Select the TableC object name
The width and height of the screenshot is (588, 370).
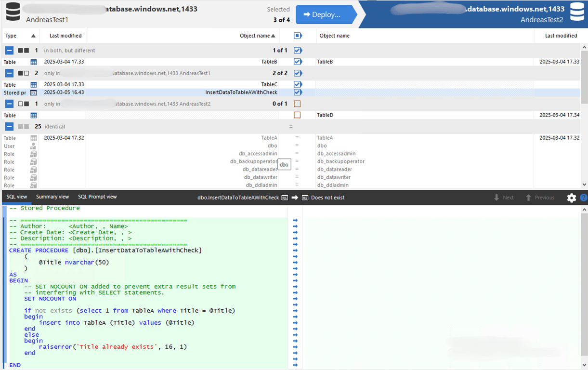[x=269, y=84]
